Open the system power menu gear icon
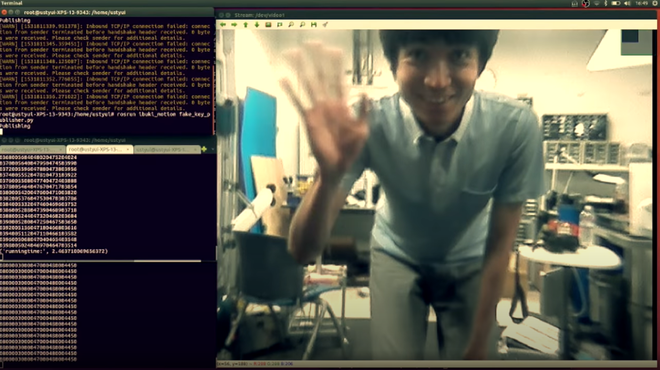 [655, 3]
